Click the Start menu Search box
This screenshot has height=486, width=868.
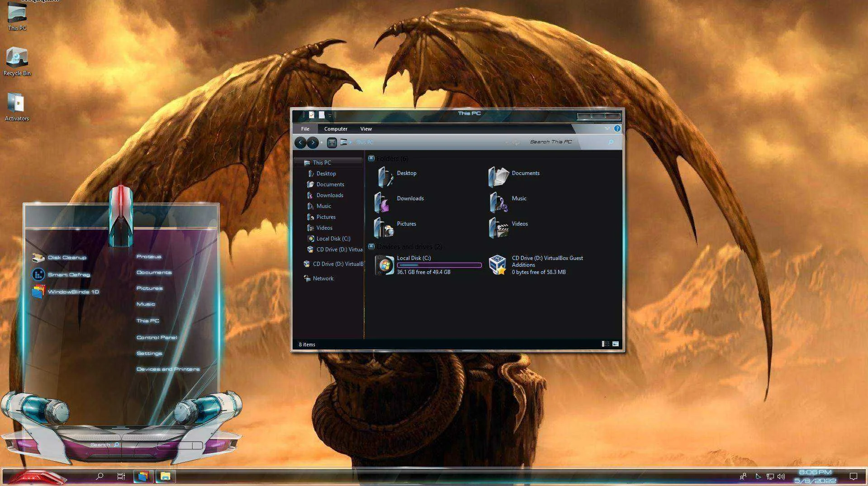click(104, 445)
